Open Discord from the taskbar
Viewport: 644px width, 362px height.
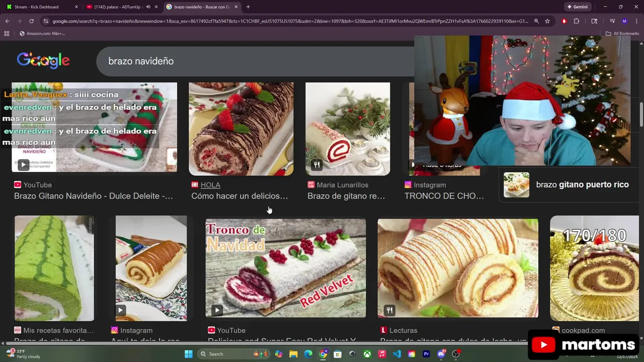[441, 354]
